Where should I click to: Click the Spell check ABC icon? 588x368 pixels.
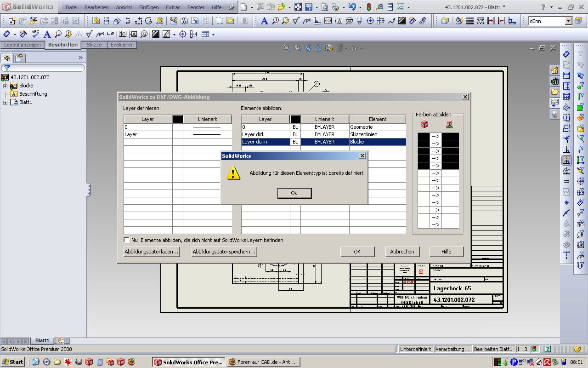36,34
